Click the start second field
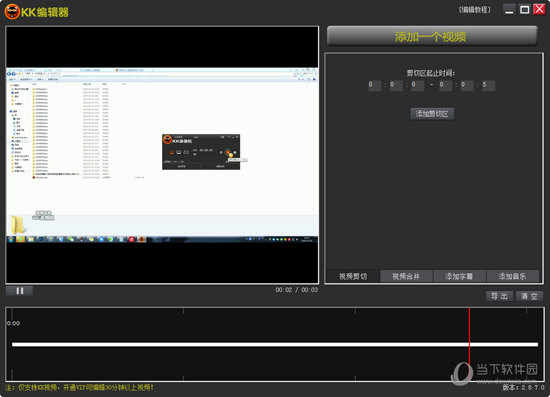550x397 pixels. 417,85
